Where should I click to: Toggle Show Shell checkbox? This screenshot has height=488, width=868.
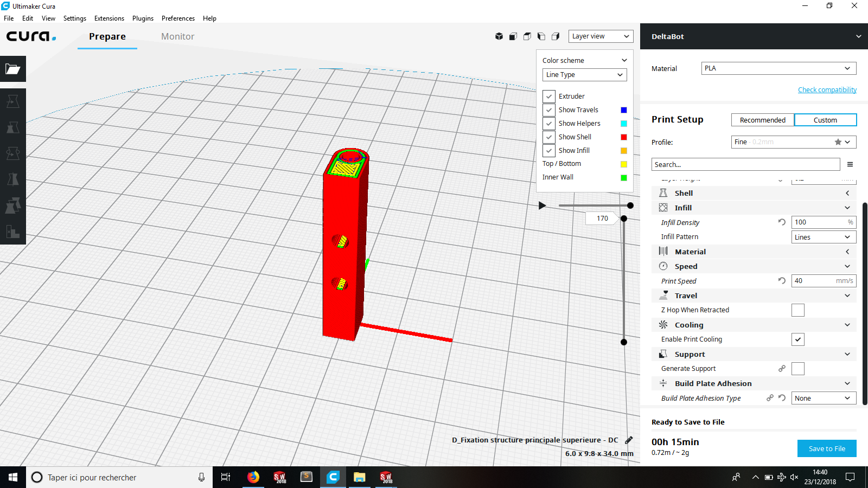coord(549,137)
